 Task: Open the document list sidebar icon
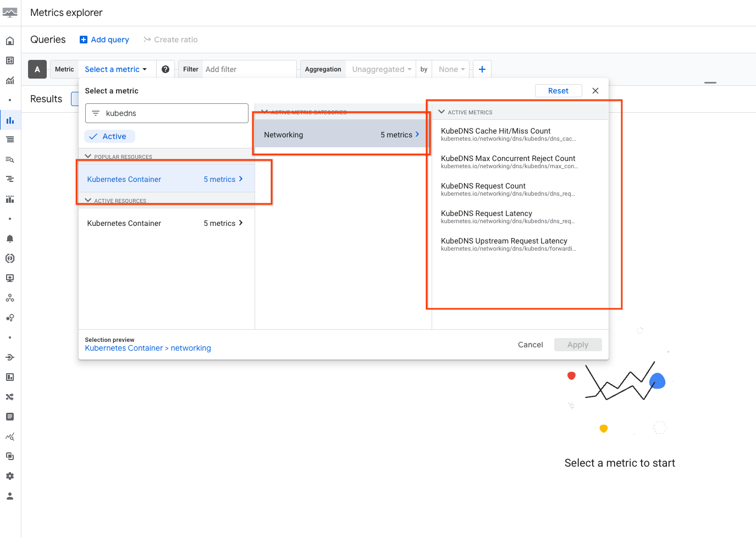point(10,417)
